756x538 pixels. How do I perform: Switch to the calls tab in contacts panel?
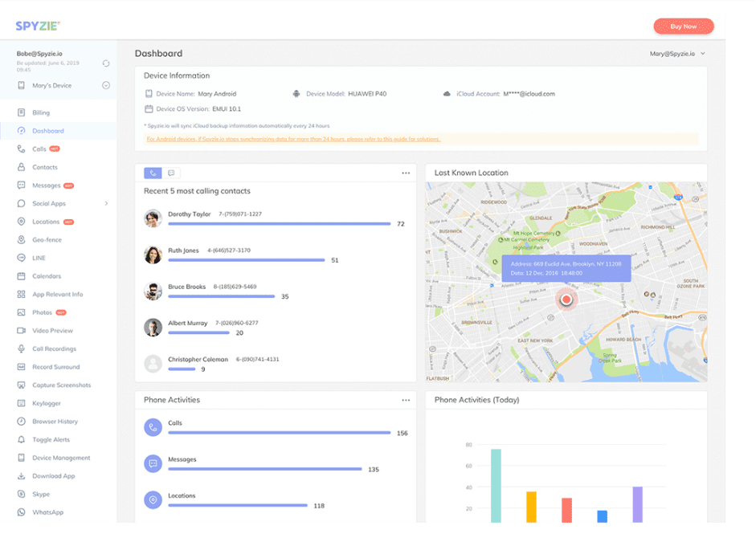tap(153, 173)
